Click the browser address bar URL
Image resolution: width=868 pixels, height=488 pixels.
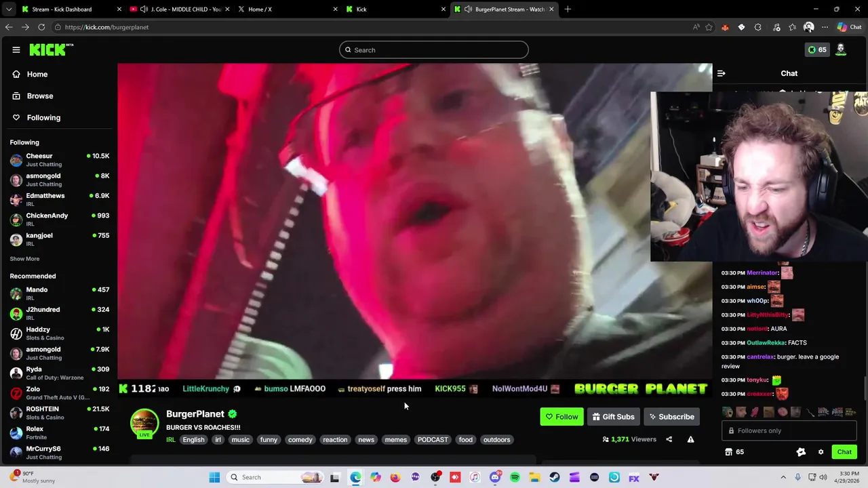(106, 27)
